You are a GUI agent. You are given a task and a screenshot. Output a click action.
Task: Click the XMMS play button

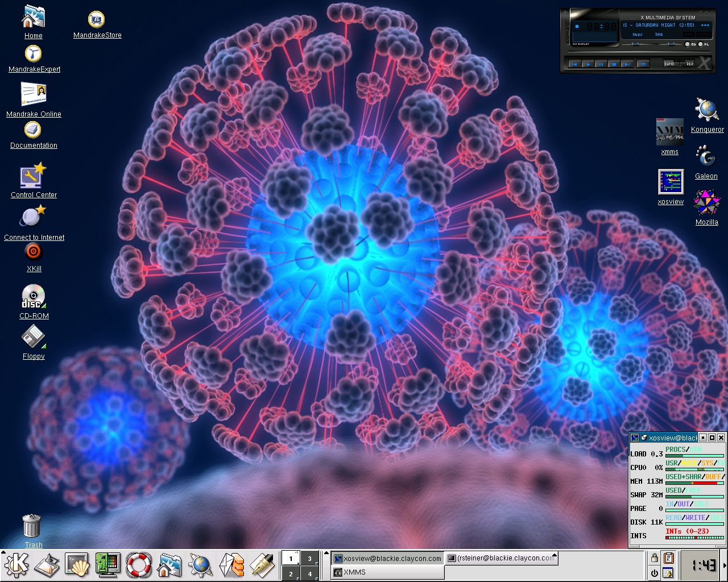588,64
